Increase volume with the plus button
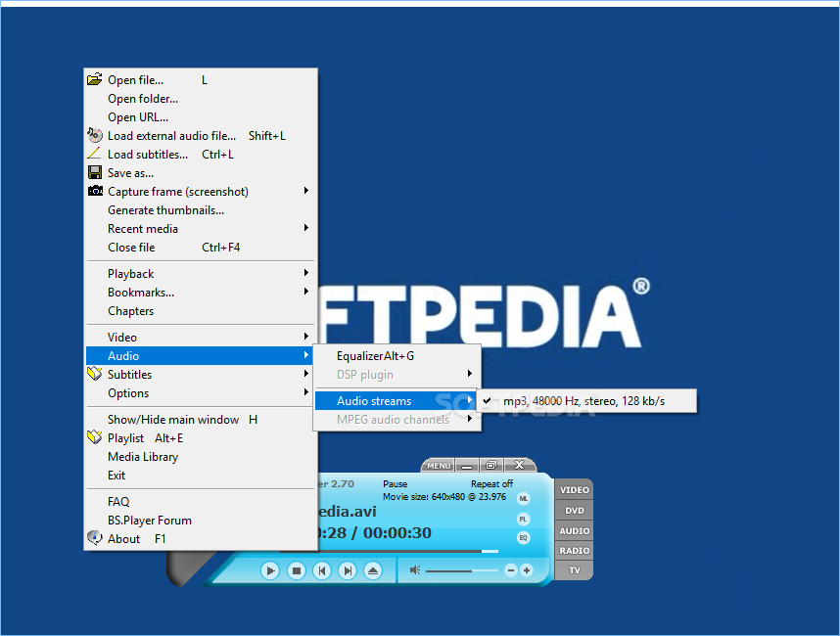840x636 pixels. (527, 570)
